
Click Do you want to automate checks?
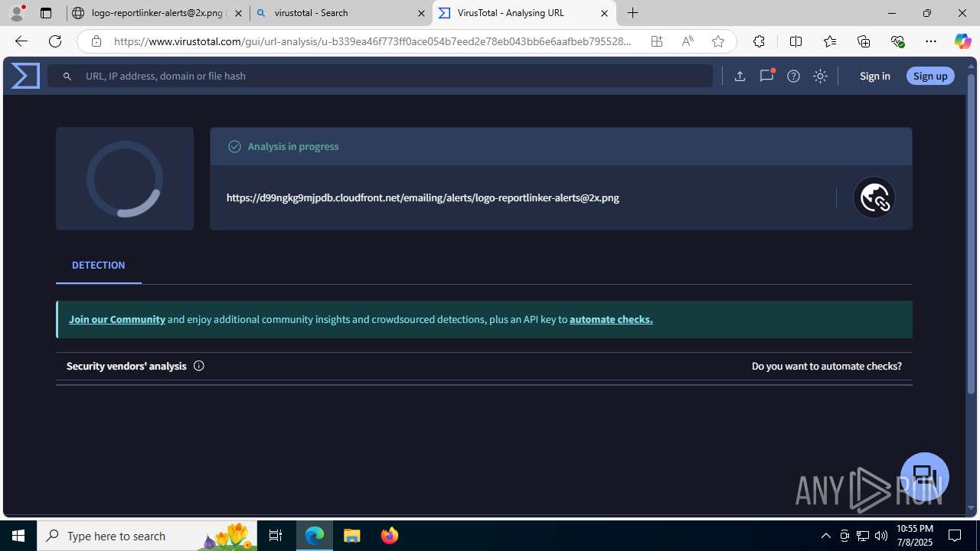827,366
